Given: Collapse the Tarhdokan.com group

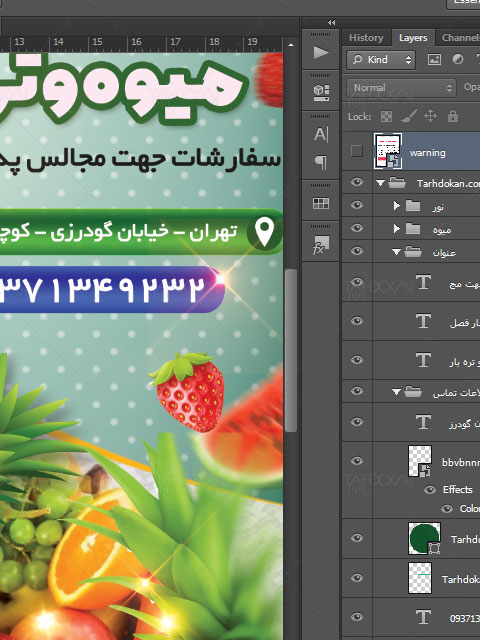Looking at the screenshot, I should point(380,183).
